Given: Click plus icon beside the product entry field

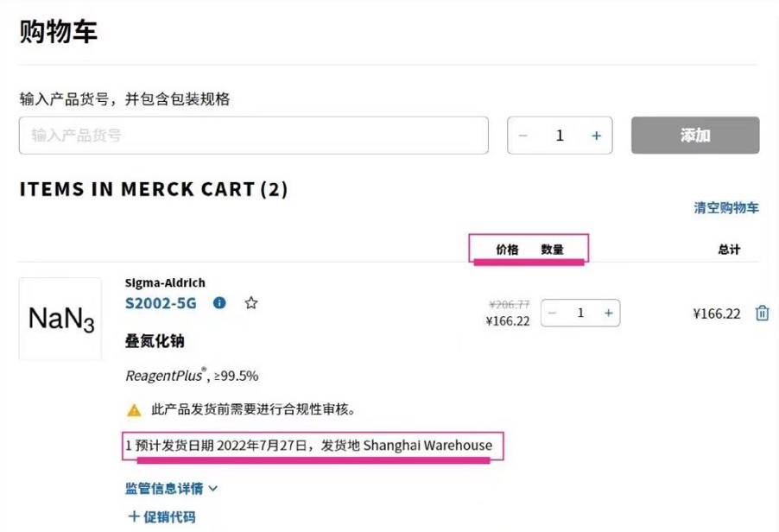Looking at the screenshot, I should (x=594, y=135).
